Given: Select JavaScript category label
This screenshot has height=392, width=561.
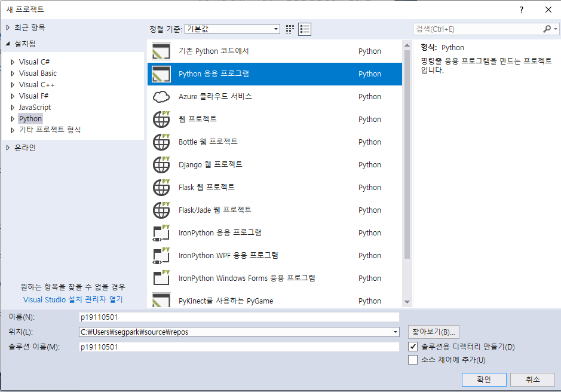Looking at the screenshot, I should click(35, 108).
